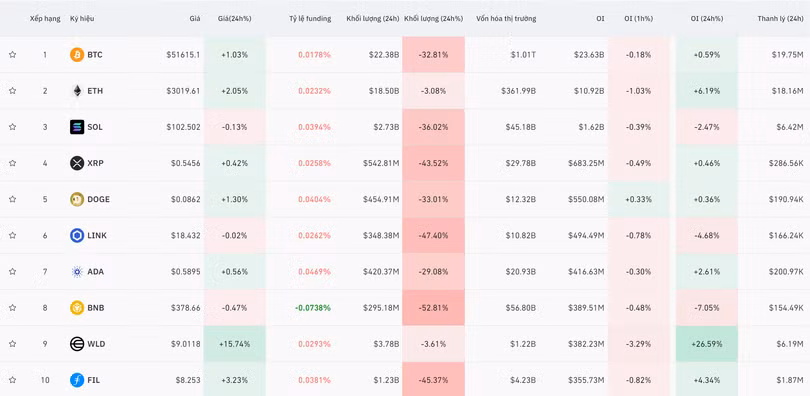Screen dimensions: 810x396
Task: Open the SOL symbol link
Action: [x=95, y=127]
